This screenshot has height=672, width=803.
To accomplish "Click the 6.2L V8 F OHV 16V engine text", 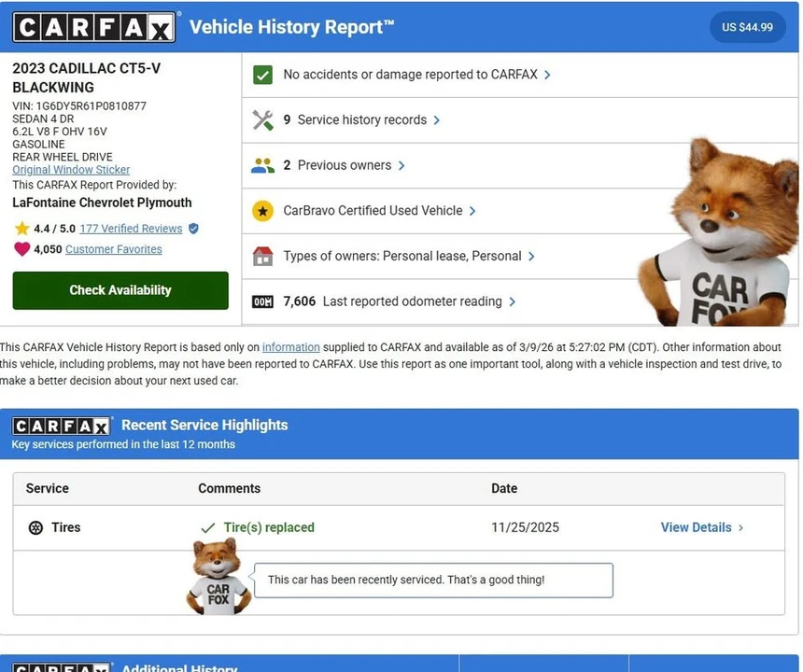I will coord(60,132).
